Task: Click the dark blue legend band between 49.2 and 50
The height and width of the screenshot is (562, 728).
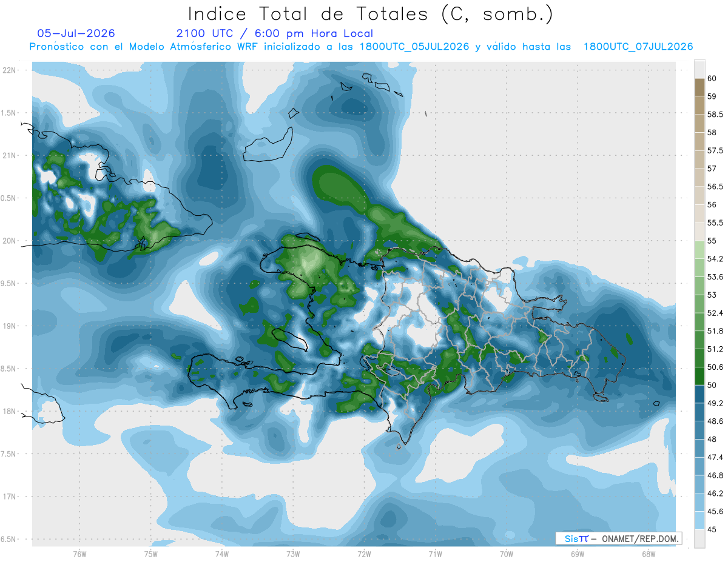Action: 699,394
